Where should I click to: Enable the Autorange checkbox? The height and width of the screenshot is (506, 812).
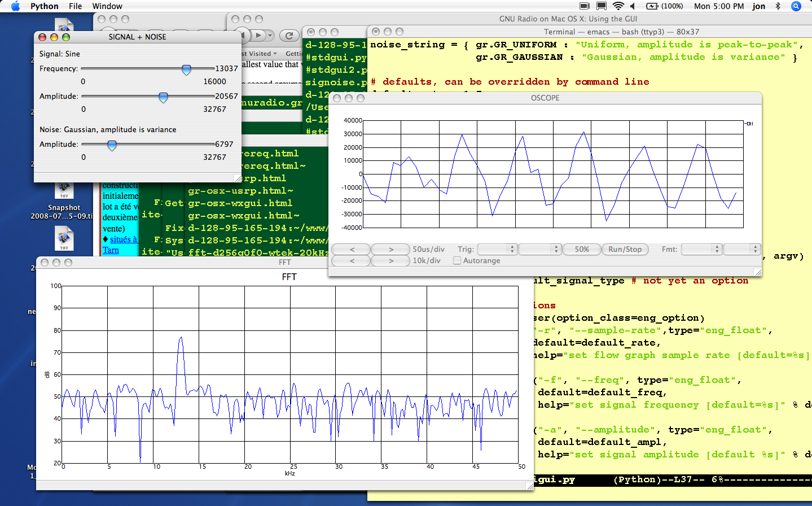click(457, 260)
